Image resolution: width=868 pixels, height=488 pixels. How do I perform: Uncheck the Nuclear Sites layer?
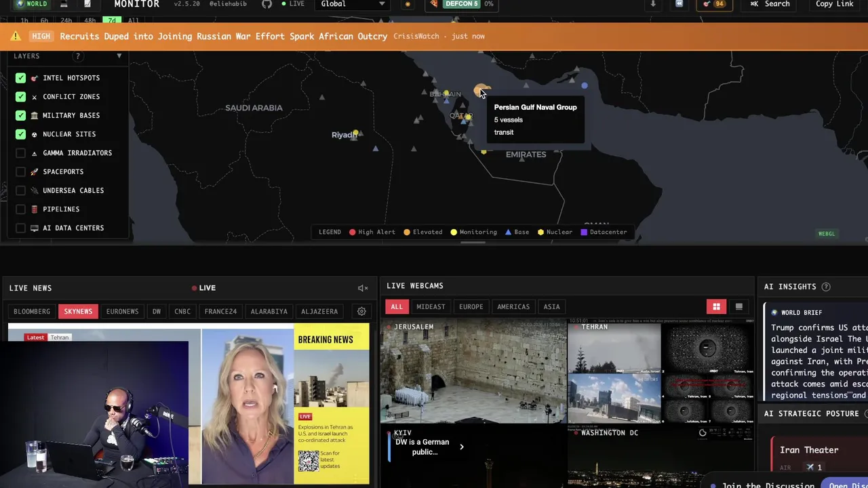pyautogui.click(x=20, y=134)
